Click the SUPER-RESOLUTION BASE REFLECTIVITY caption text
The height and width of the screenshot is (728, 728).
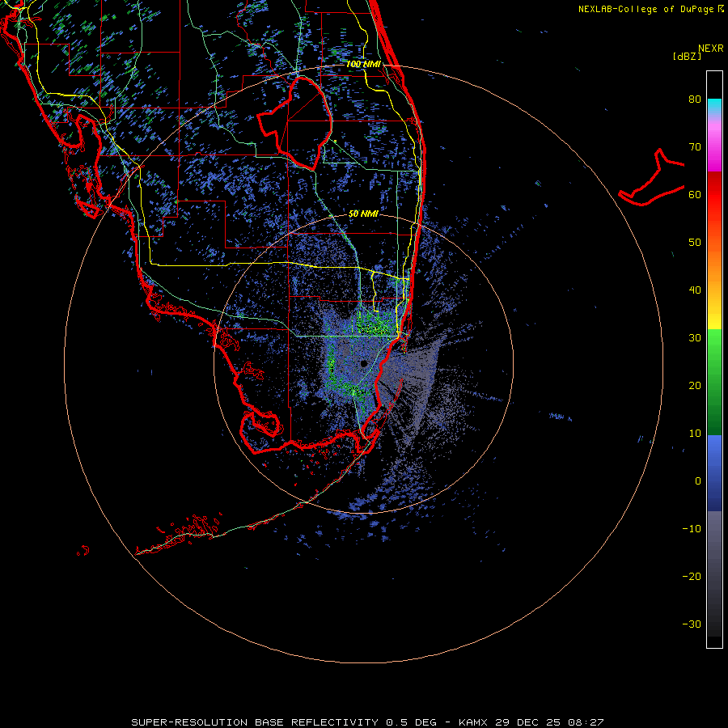[255, 722]
